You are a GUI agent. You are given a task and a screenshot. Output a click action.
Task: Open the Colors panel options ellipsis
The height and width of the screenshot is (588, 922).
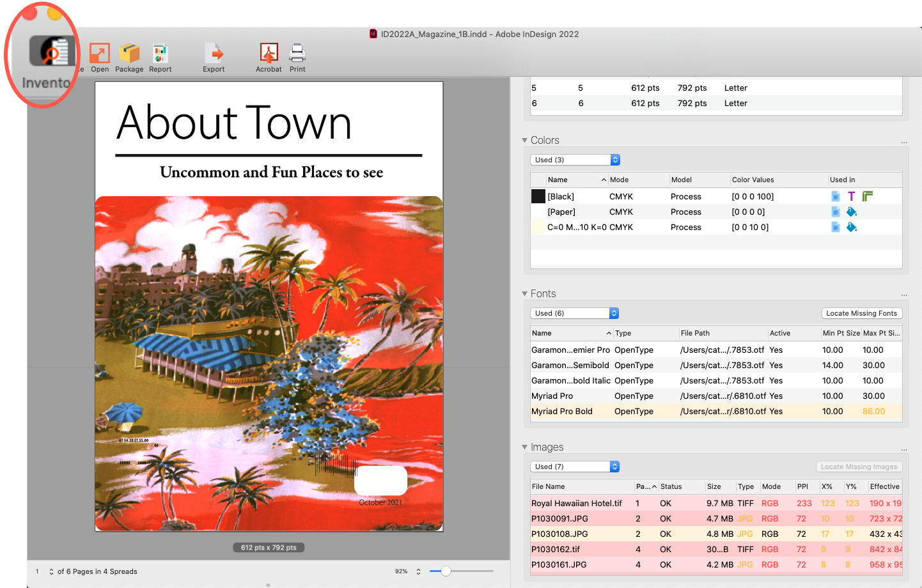(904, 142)
